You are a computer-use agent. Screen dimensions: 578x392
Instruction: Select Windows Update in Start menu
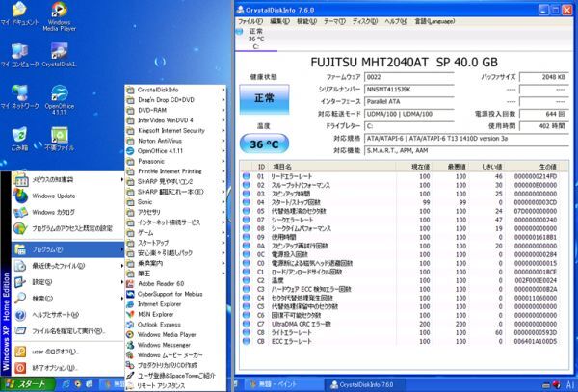tap(68, 196)
